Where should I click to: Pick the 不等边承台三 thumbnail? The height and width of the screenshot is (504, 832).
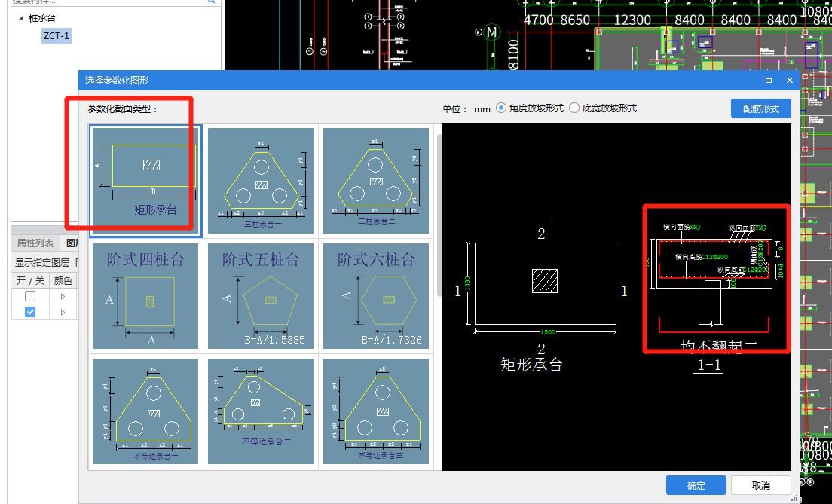tap(375, 411)
